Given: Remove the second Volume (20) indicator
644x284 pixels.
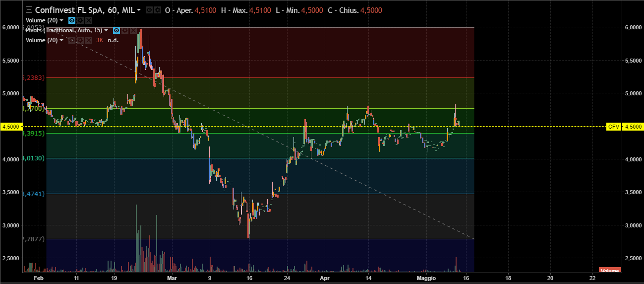Looking at the screenshot, I should (x=88, y=40).
